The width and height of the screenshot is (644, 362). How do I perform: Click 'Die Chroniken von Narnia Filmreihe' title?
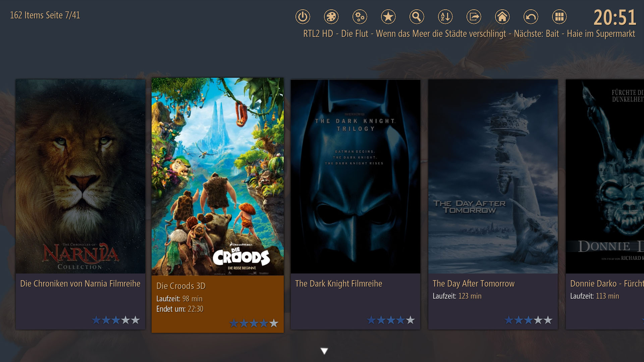click(x=80, y=284)
